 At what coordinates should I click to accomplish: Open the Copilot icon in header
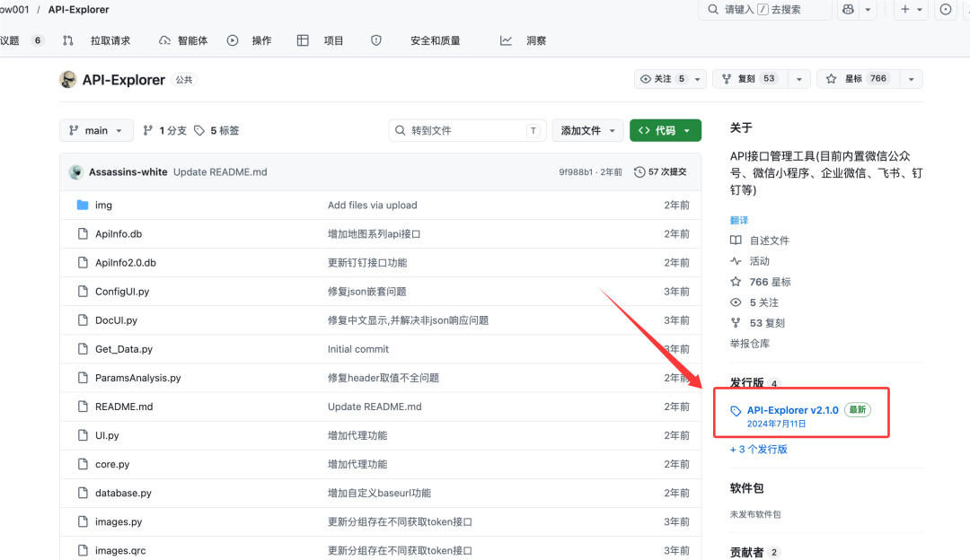pyautogui.click(x=848, y=9)
